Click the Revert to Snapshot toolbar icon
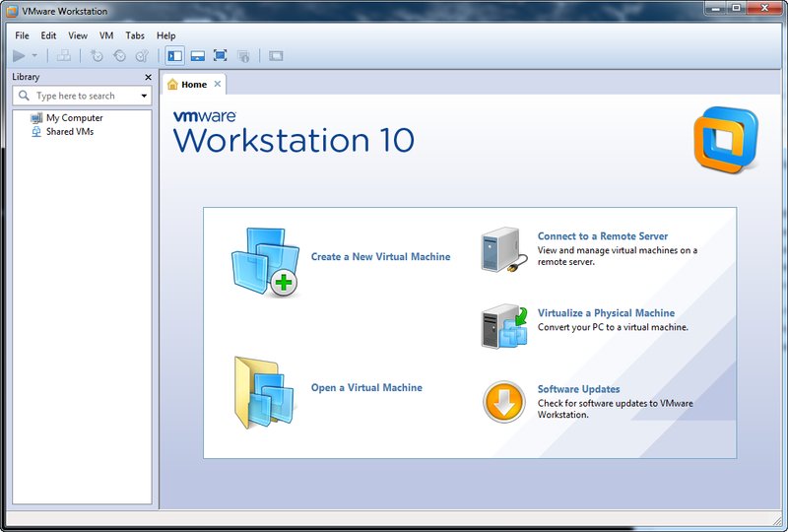The image size is (788, 532). (x=119, y=56)
